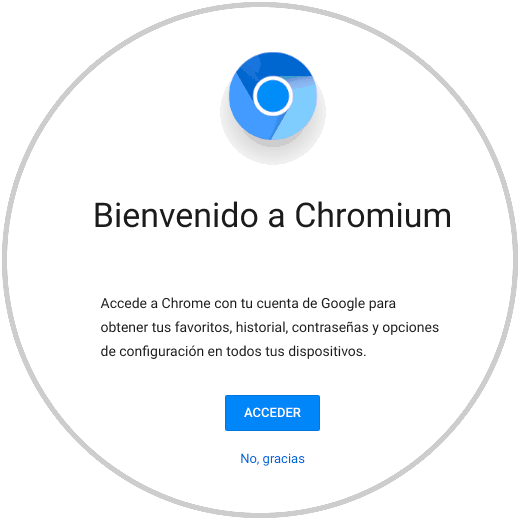Screen dimensions: 520x520
Task: Select the word historial in the description
Action: 262,327
